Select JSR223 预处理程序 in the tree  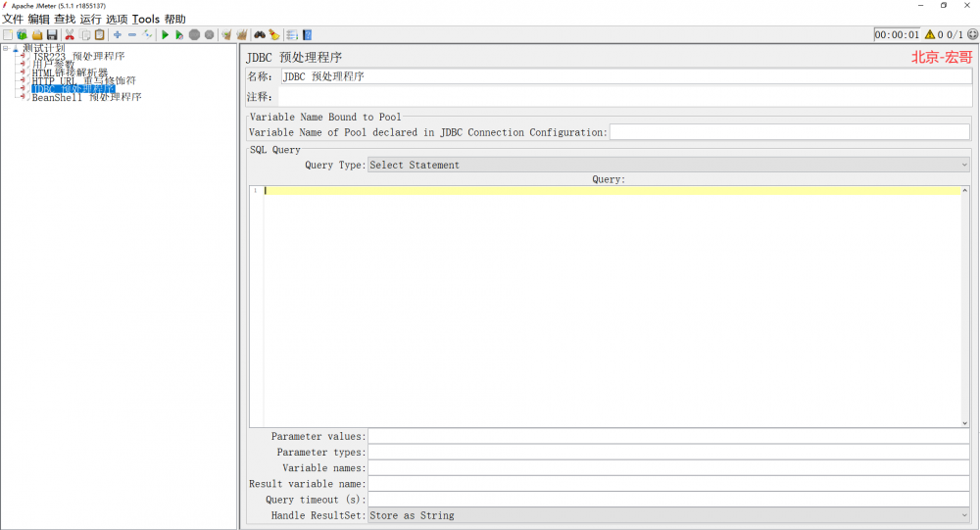tap(78, 56)
